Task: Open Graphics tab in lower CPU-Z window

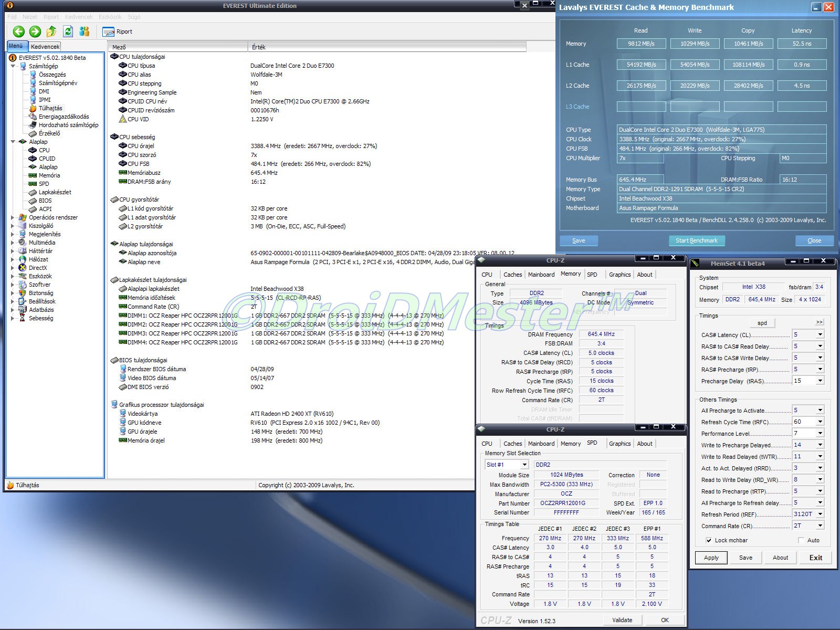Action: pos(619,444)
